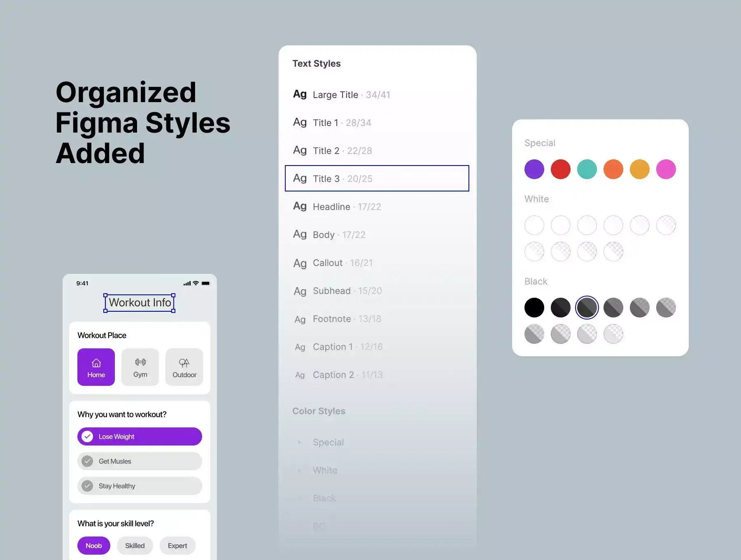741x560 pixels.
Task: Expand the Special color styles group
Action: click(x=299, y=442)
